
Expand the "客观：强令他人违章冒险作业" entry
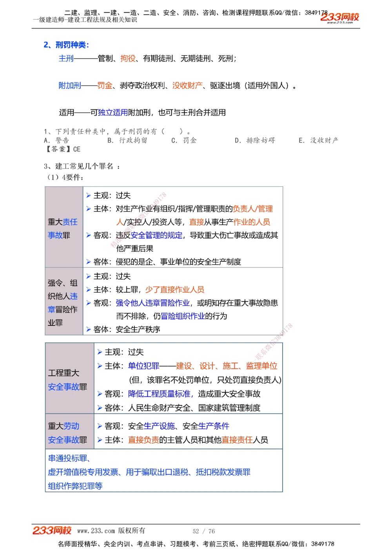(88, 303)
